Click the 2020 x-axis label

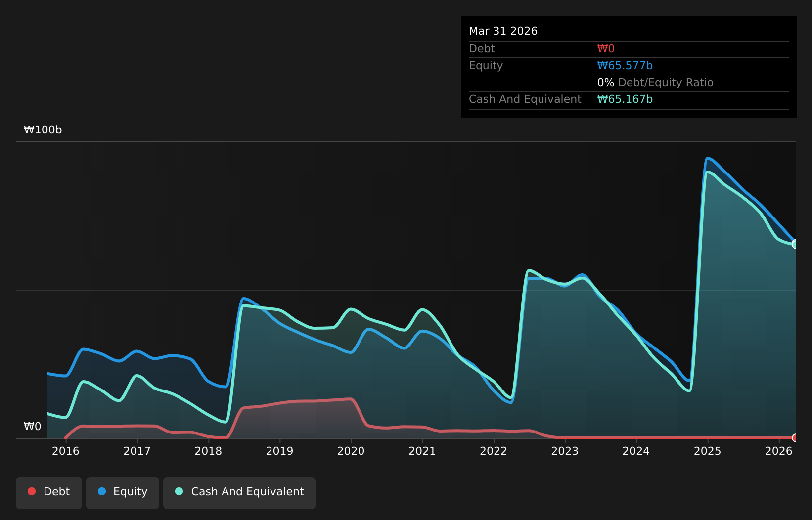click(351, 451)
